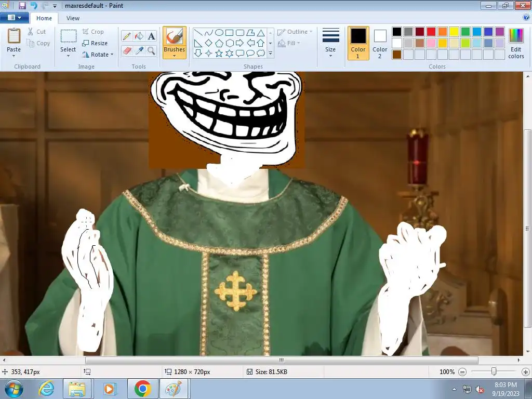The height and width of the screenshot is (399, 532).
Task: Choose the Rounded rectangle shape
Action: [x=240, y=33]
